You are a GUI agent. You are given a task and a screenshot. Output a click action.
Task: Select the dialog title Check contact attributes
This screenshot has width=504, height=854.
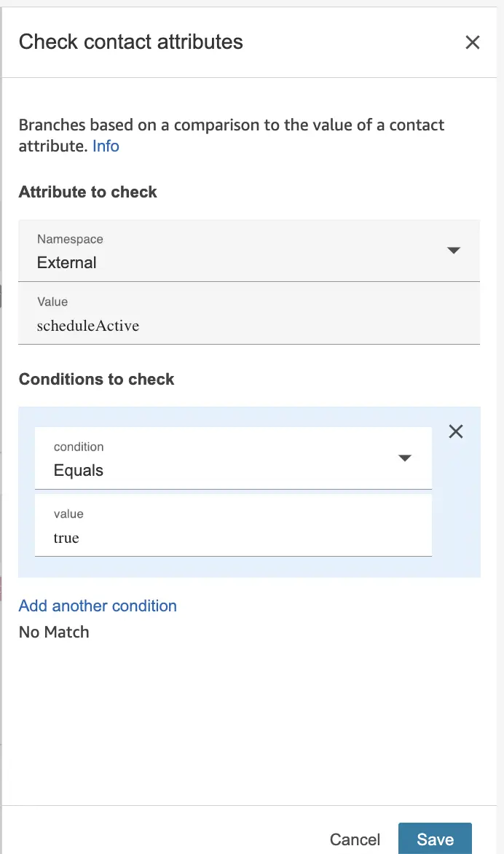click(130, 42)
